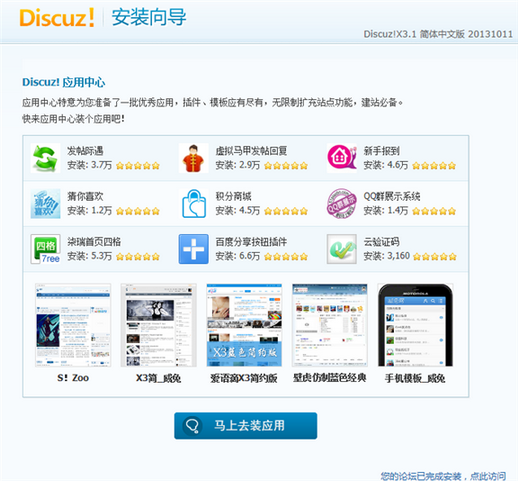
Task: Open the green checkmark 云验证码 icon
Action: 342,249
